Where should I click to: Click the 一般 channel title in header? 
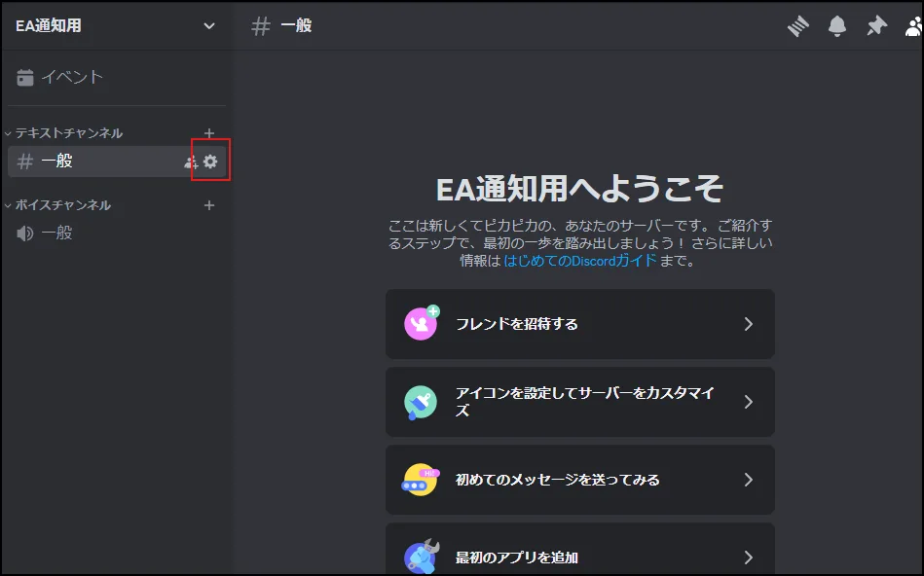[x=296, y=26]
